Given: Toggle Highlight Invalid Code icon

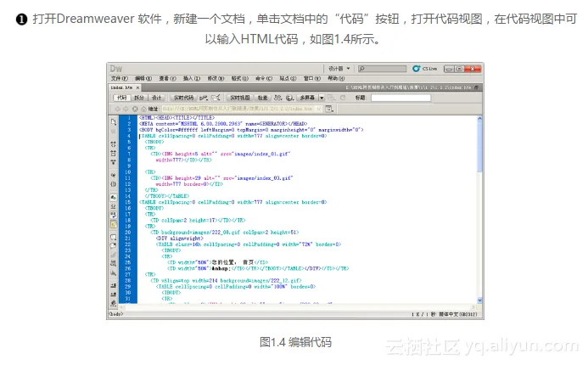Looking at the screenshot, I should (114, 207).
